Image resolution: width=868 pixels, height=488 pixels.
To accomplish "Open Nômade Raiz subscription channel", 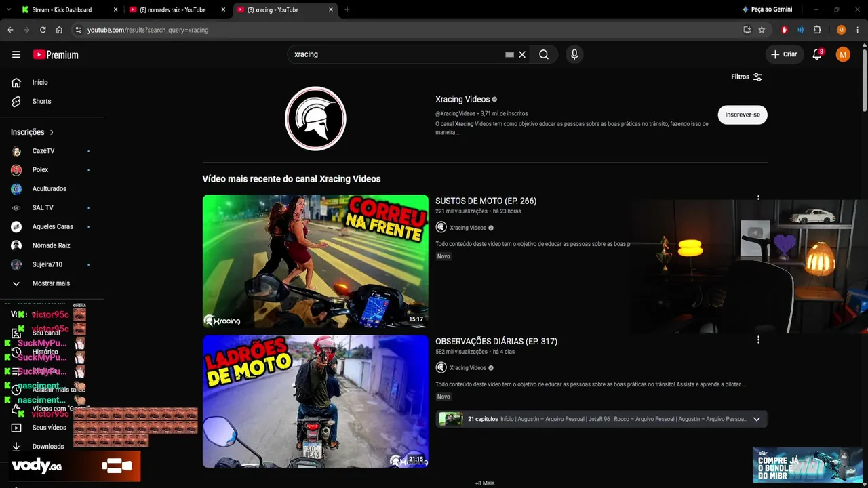I will [x=52, y=245].
